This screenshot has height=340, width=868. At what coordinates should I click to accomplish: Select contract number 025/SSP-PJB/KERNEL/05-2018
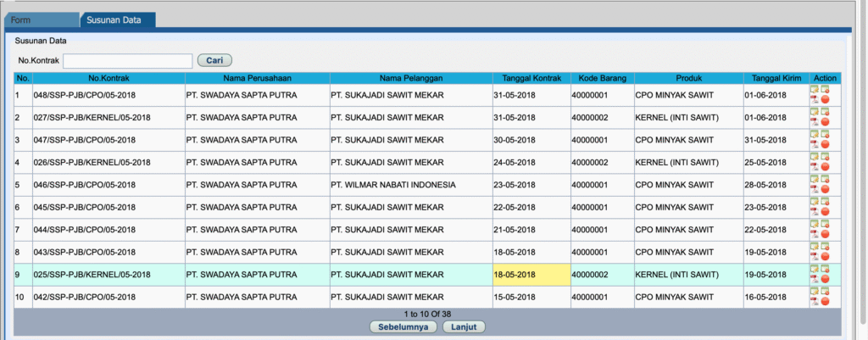coord(92,275)
